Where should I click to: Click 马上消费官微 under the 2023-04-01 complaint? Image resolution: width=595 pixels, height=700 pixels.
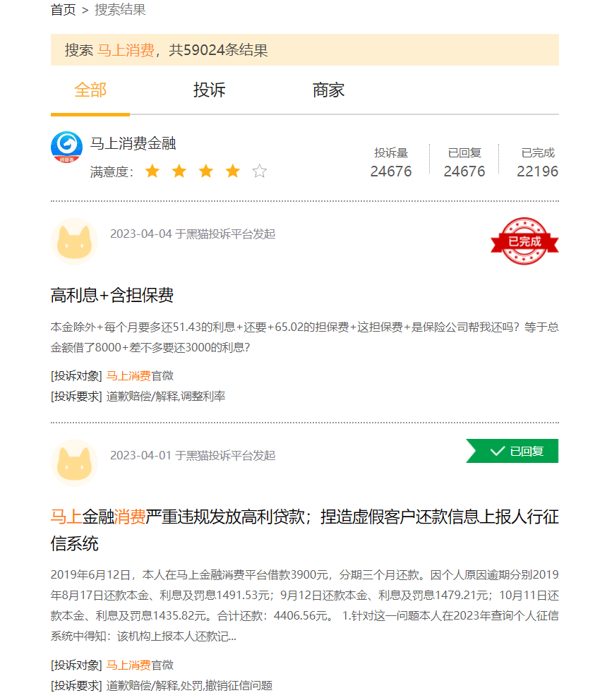point(140,665)
